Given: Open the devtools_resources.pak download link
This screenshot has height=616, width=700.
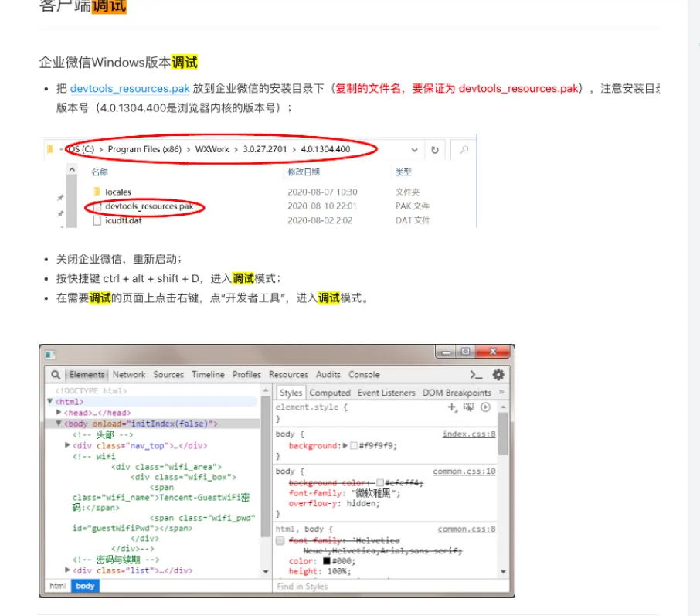Looking at the screenshot, I should click(x=130, y=88).
